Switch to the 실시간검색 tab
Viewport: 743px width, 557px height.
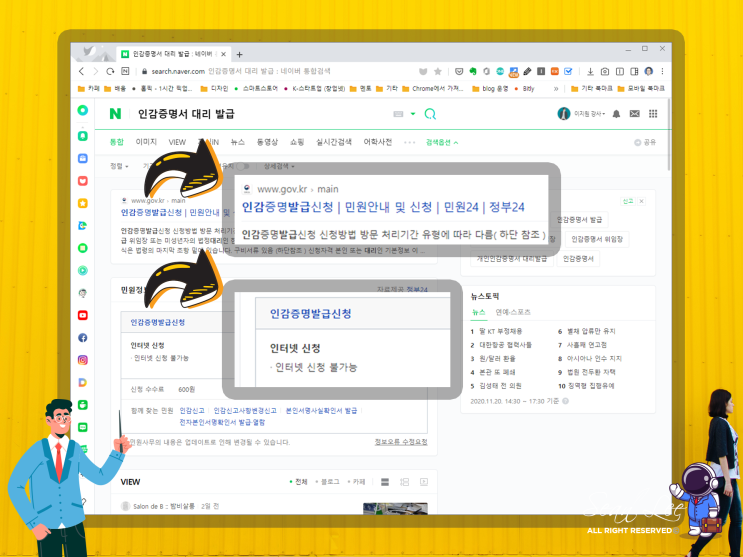coord(334,142)
